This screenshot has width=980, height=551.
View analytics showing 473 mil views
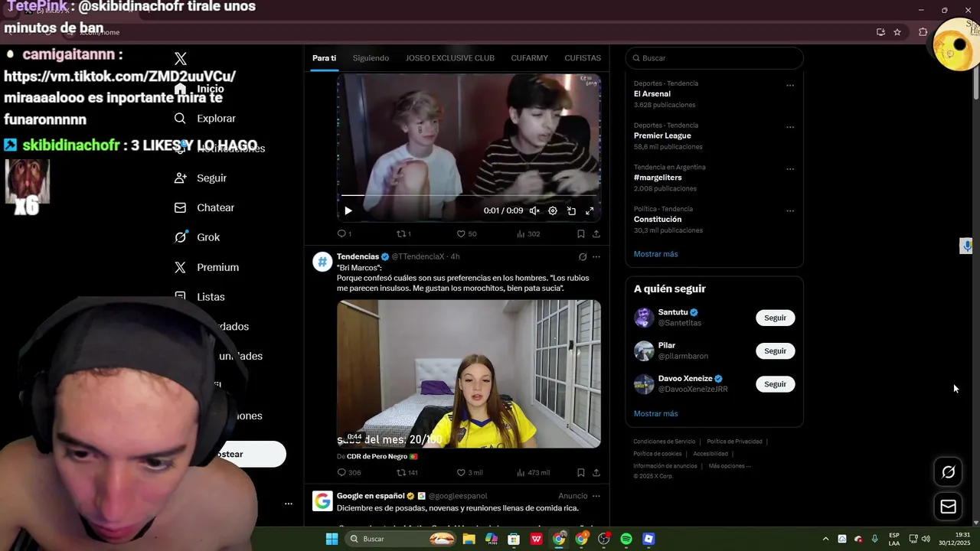(x=534, y=473)
